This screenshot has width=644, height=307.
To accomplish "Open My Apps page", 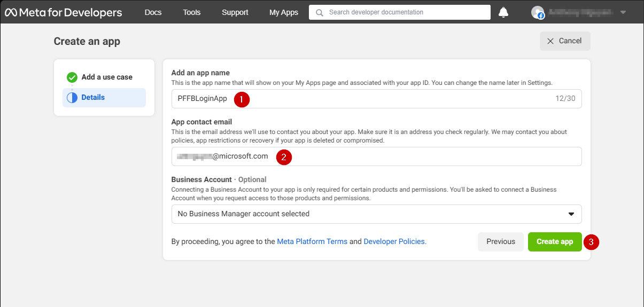I will [284, 12].
